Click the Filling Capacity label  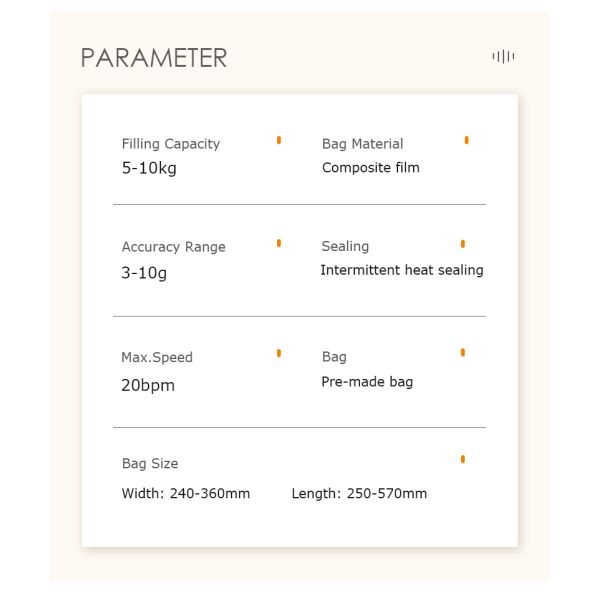(x=170, y=144)
